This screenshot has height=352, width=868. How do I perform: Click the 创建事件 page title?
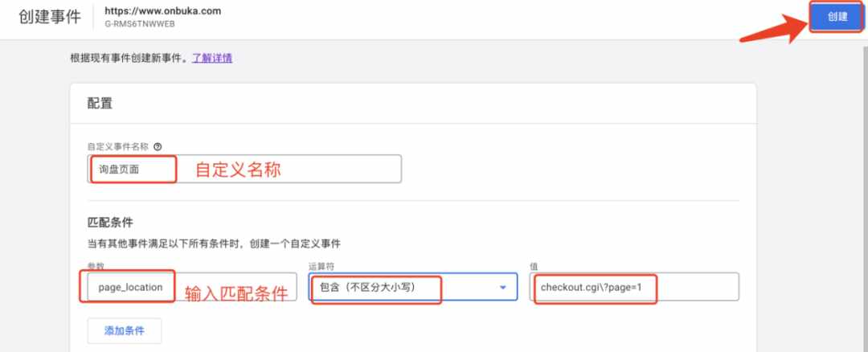click(x=50, y=17)
